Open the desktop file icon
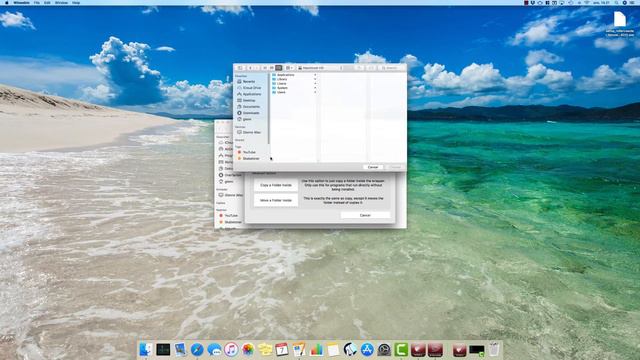Image resolution: width=640 pixels, height=360 pixels. (x=620, y=20)
